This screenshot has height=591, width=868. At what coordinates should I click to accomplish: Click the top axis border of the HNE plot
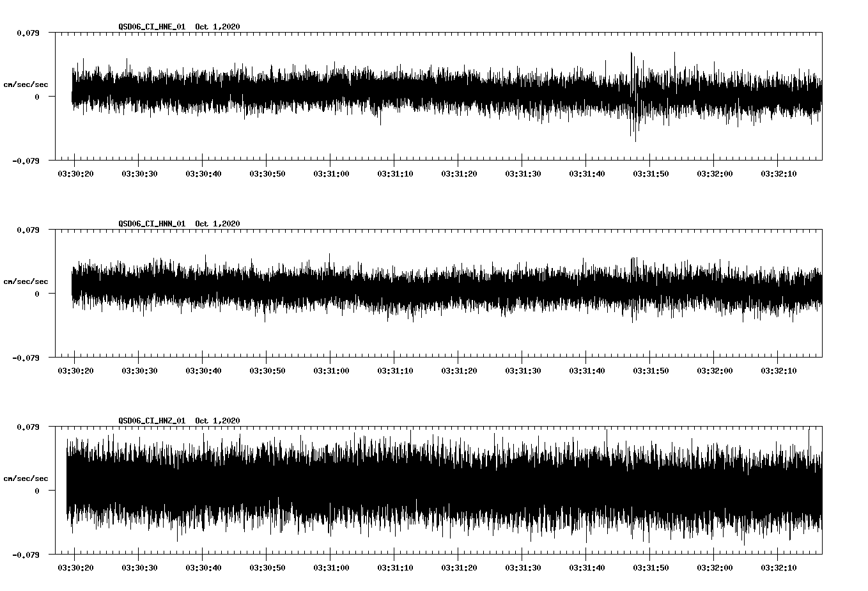coord(435,33)
